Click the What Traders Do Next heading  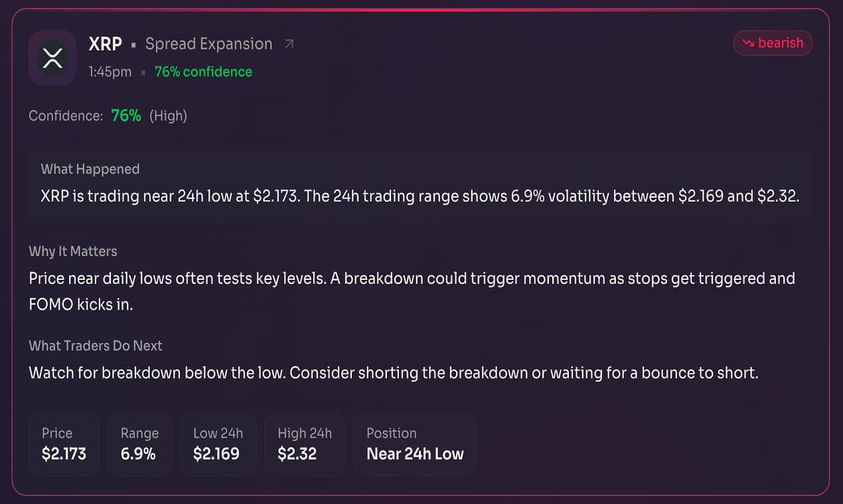(x=96, y=346)
